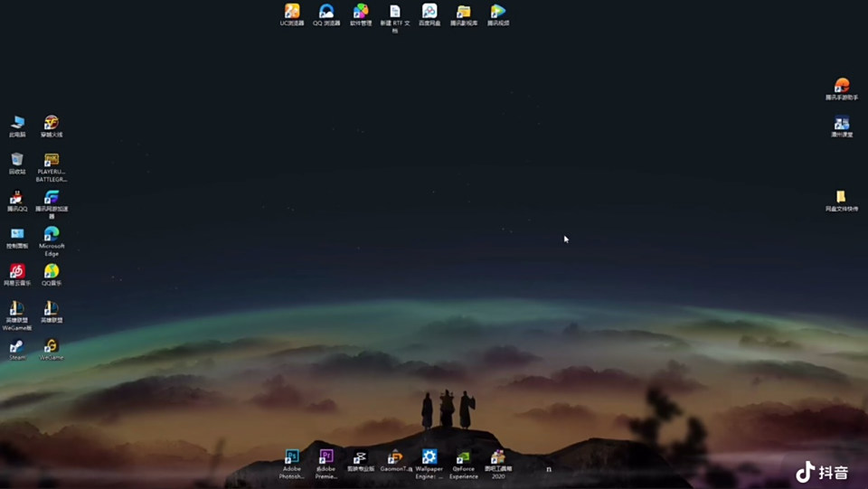Open the 课堂 classroom app shortcut on the right
Image resolution: width=868 pixels, height=489 pixels.
tap(842, 127)
